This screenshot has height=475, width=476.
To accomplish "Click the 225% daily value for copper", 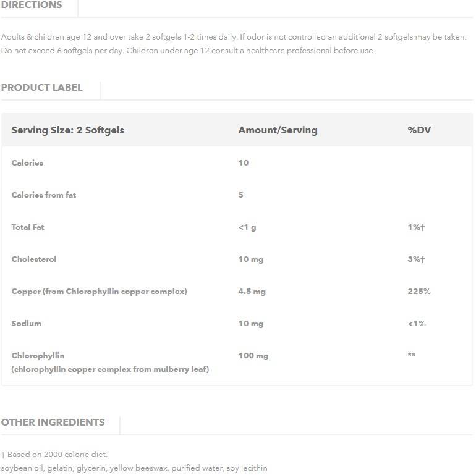I will [x=419, y=292].
